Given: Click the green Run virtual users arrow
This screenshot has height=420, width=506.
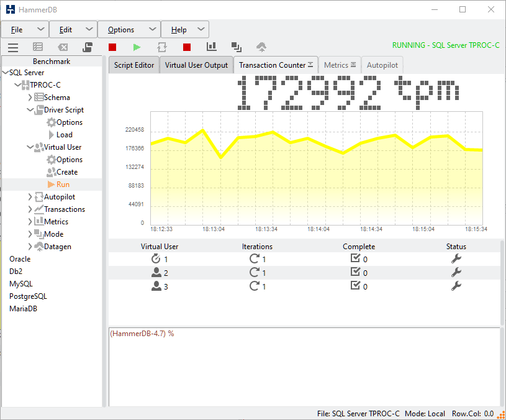Looking at the screenshot, I should [137, 47].
